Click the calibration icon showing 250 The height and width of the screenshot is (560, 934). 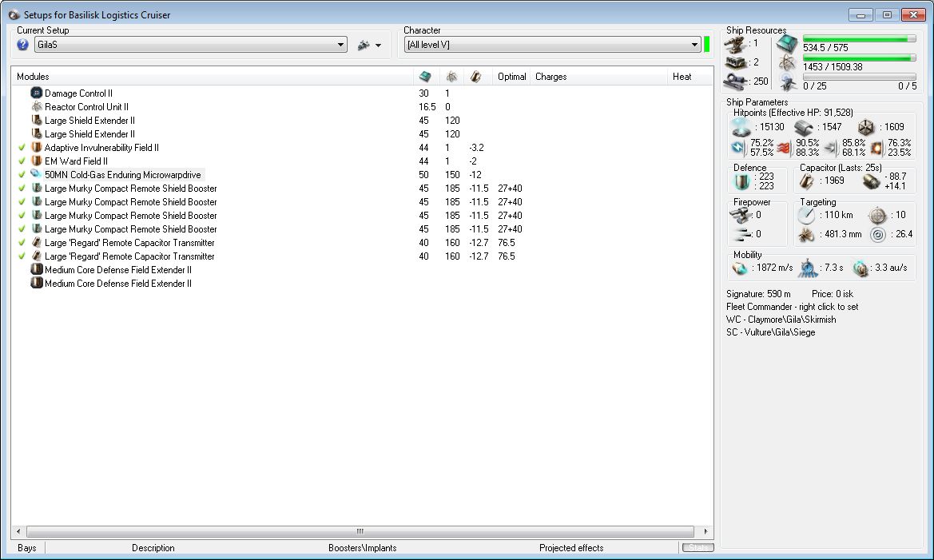click(737, 81)
